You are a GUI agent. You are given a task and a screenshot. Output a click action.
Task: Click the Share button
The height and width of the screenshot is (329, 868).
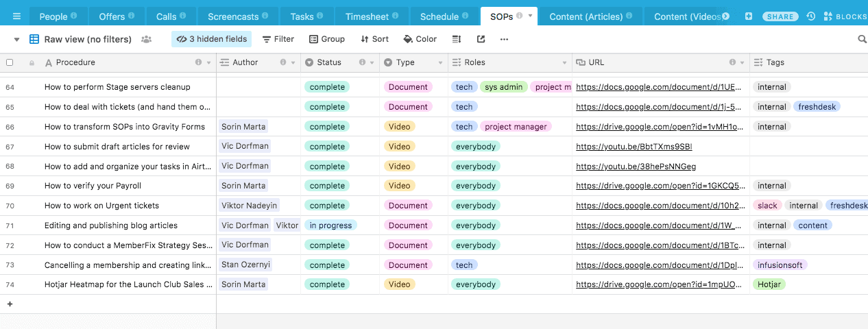[x=780, y=16]
